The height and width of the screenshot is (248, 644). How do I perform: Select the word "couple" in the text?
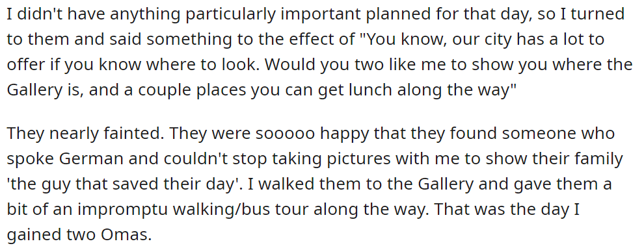pos(161,91)
